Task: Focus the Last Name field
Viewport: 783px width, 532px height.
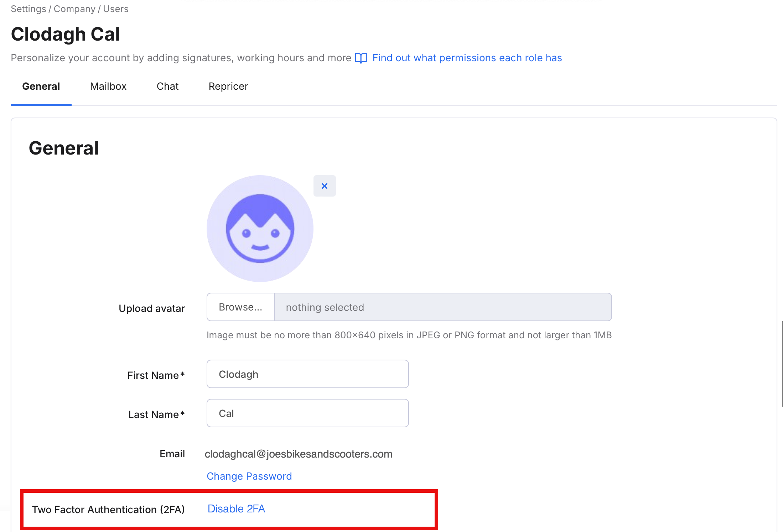Action: 307,413
